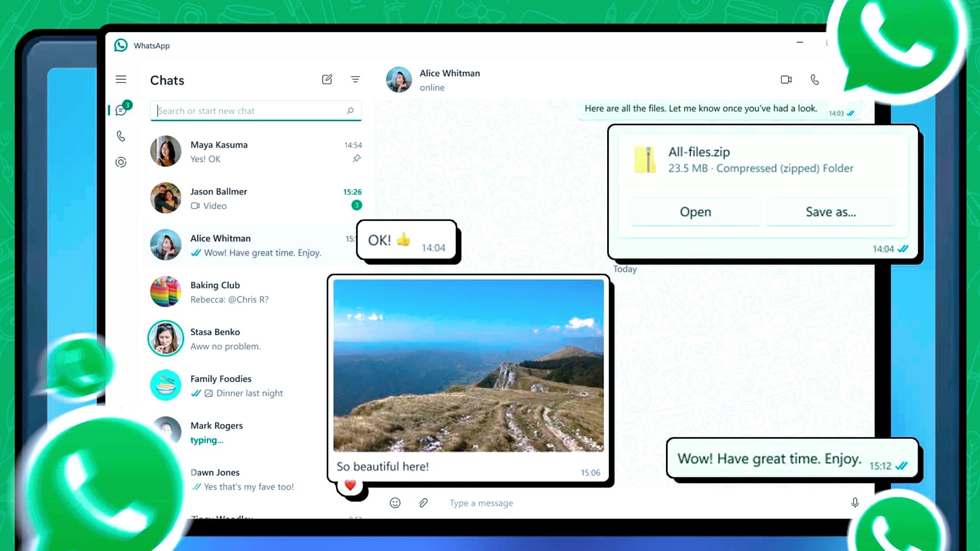980x551 pixels.
Task: Click the heart reaction on the mountain photo
Action: coord(350,485)
